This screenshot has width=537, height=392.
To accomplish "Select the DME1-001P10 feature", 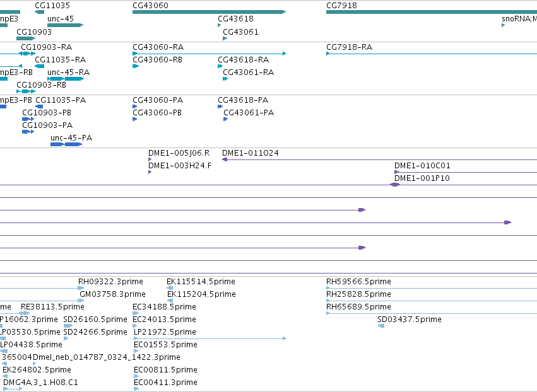I will pyautogui.click(x=395, y=185).
